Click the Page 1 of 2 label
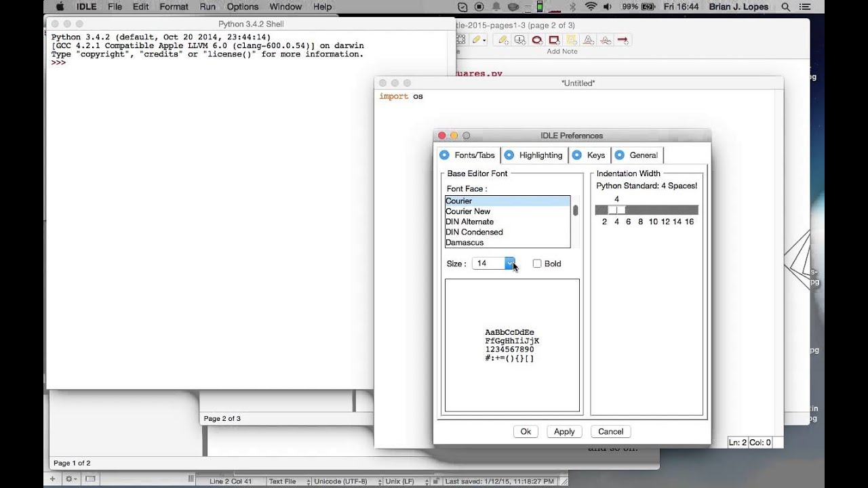Image resolution: width=868 pixels, height=488 pixels. coord(72,463)
